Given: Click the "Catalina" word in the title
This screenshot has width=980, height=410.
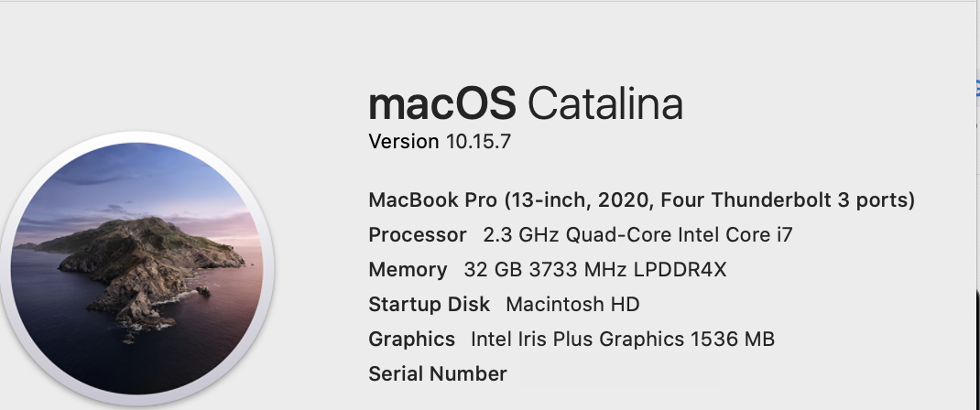Looking at the screenshot, I should [x=605, y=103].
